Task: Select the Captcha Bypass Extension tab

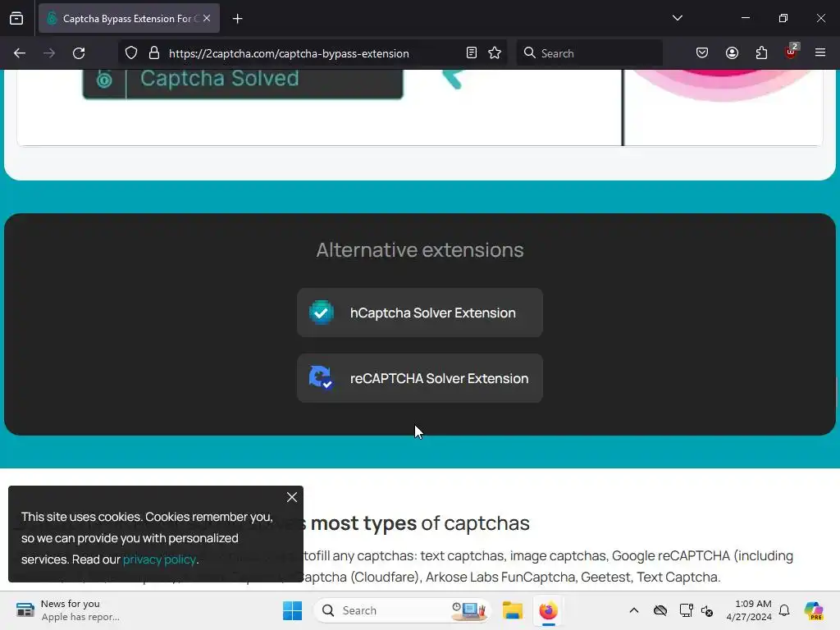Action: tap(129, 19)
